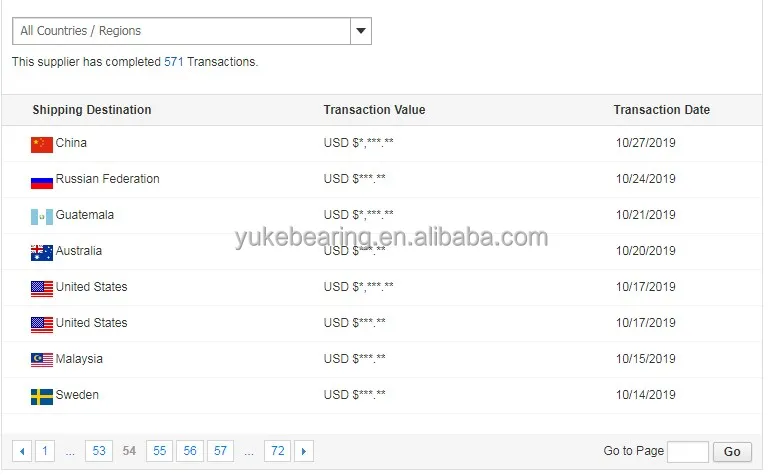
Task: Click the Go button
Action: [x=732, y=452]
